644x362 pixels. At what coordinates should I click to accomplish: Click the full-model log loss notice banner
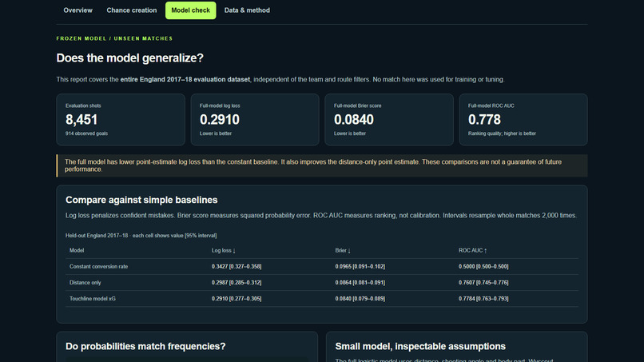point(322,165)
